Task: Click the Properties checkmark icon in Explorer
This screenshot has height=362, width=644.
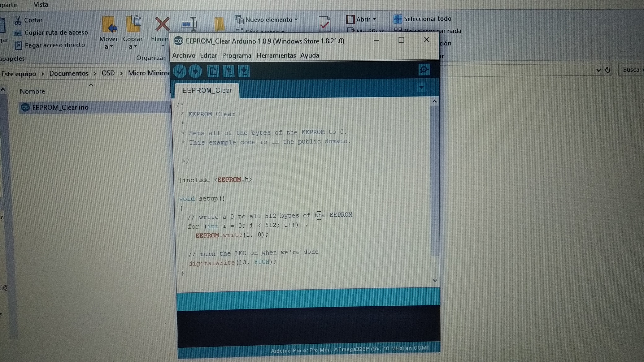Action: tap(324, 24)
